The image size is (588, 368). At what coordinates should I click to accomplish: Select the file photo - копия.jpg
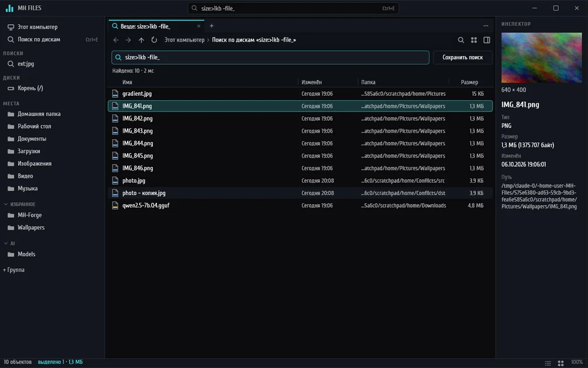(x=300, y=193)
